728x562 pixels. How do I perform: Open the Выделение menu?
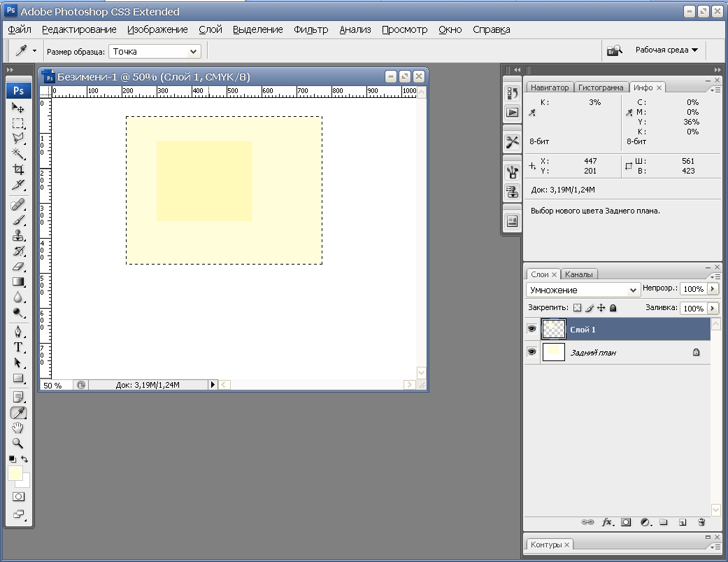click(257, 29)
